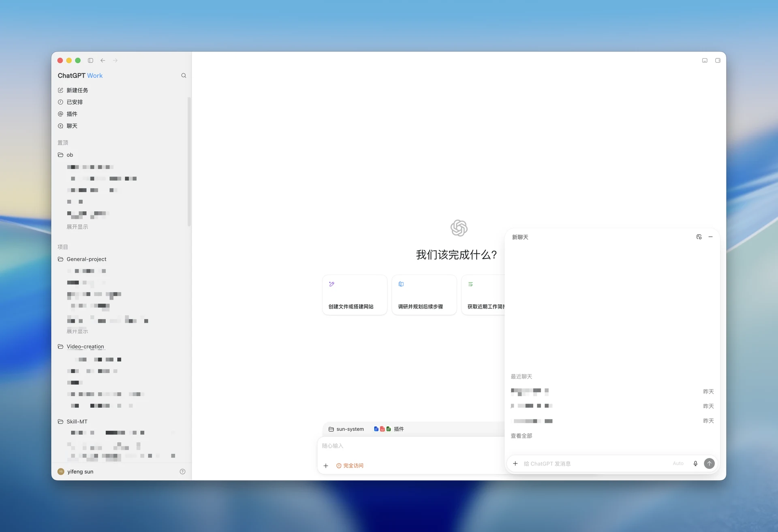Open chat in new window icon
778x532 pixels.
(699, 237)
